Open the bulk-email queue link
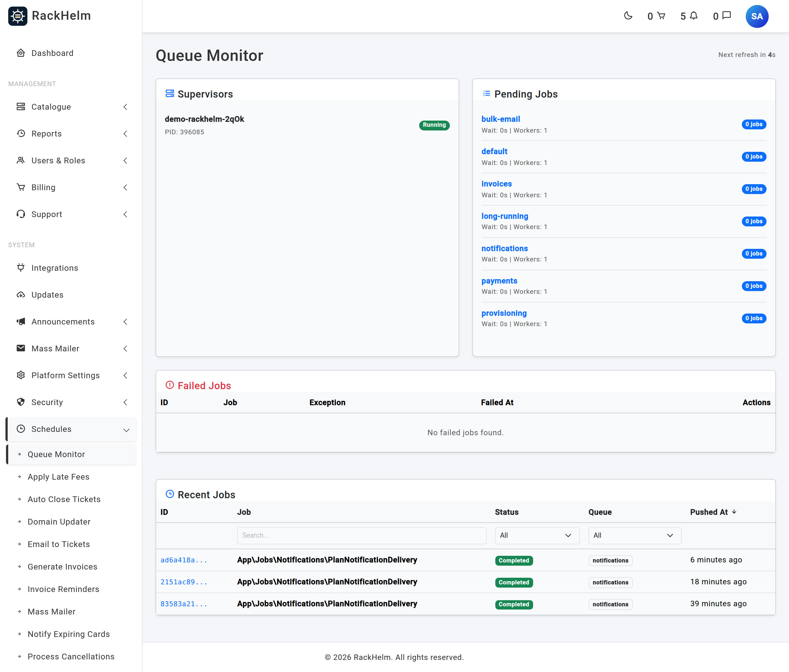The width and height of the screenshot is (789, 672). [x=501, y=119]
